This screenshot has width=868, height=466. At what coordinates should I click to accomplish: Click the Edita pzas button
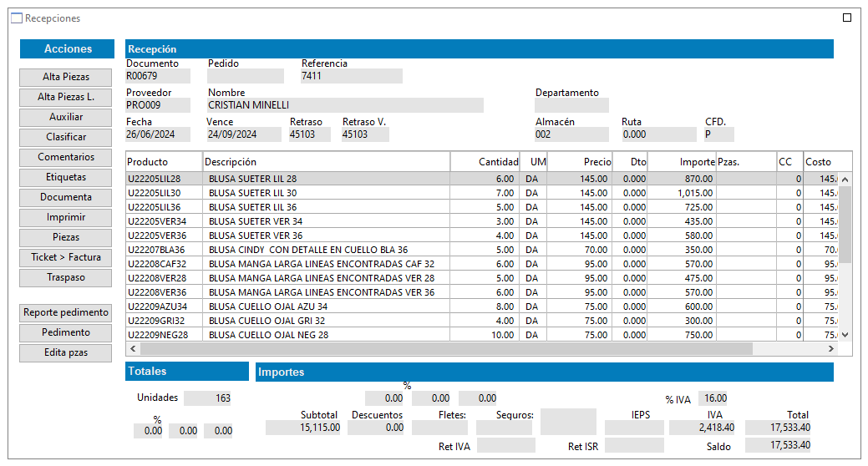tap(66, 352)
